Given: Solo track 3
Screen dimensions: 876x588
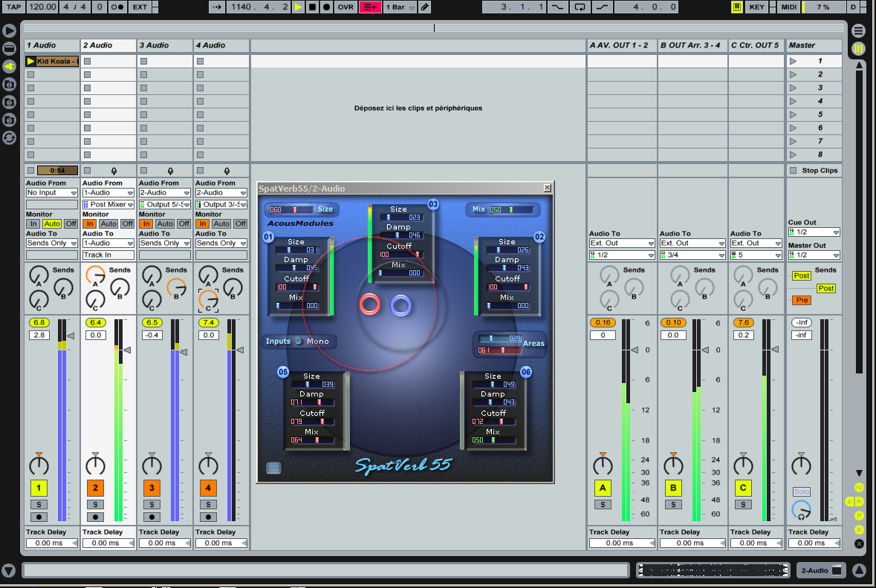Looking at the screenshot, I should pos(152,504).
